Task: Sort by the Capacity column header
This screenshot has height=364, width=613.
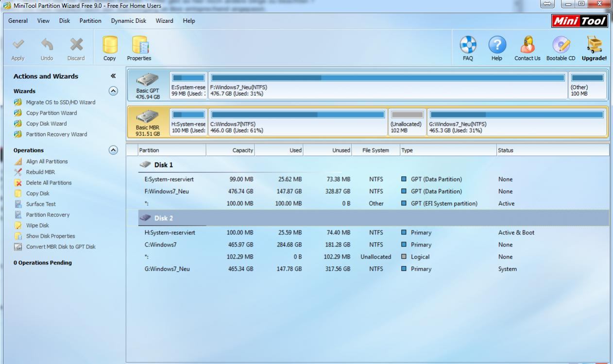Action: pos(230,150)
